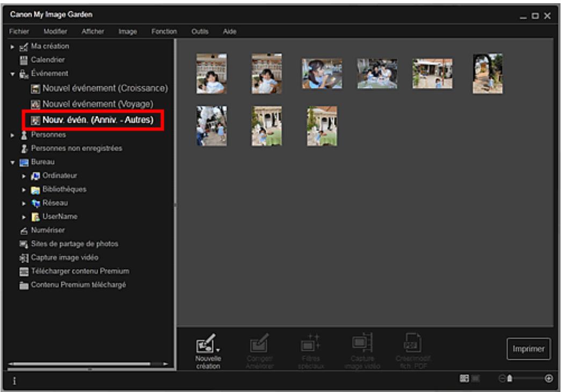Screen dimensions: 561x392
Task: Expand the Ma création tree node
Action: (x=12, y=47)
